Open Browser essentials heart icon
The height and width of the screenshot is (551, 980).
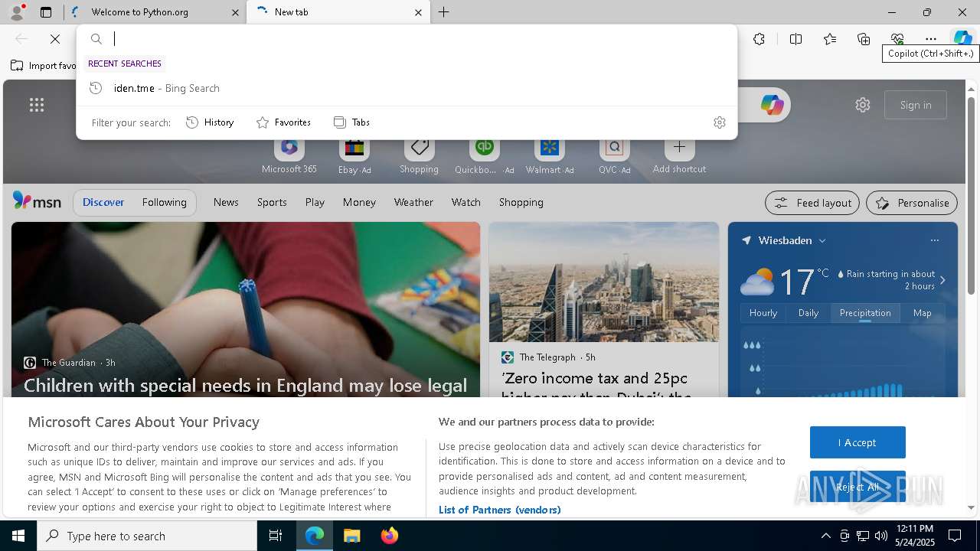tap(897, 39)
